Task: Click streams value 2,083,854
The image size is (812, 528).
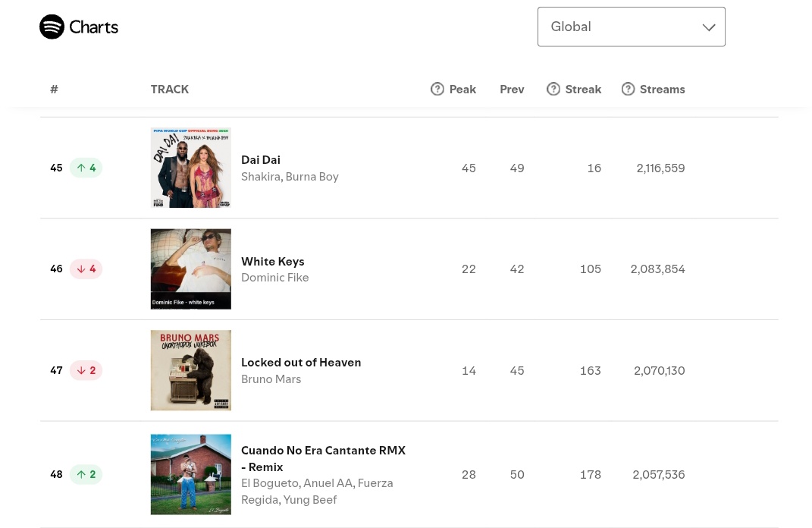Action: [657, 269]
